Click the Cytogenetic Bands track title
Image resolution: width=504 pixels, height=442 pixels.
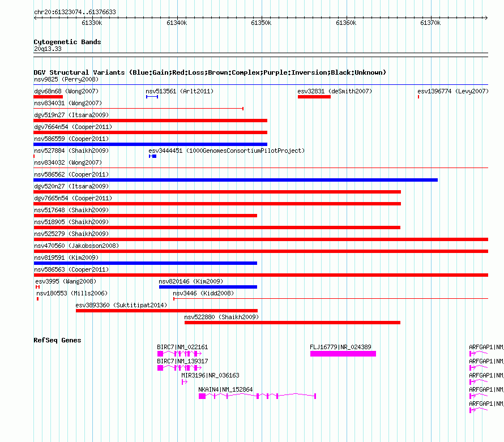(67, 42)
